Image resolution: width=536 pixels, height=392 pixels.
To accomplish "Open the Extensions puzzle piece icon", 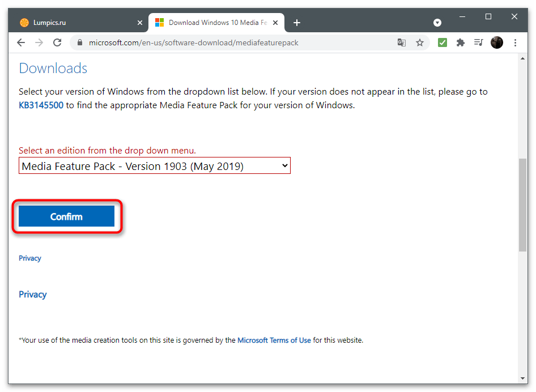I will coord(461,42).
